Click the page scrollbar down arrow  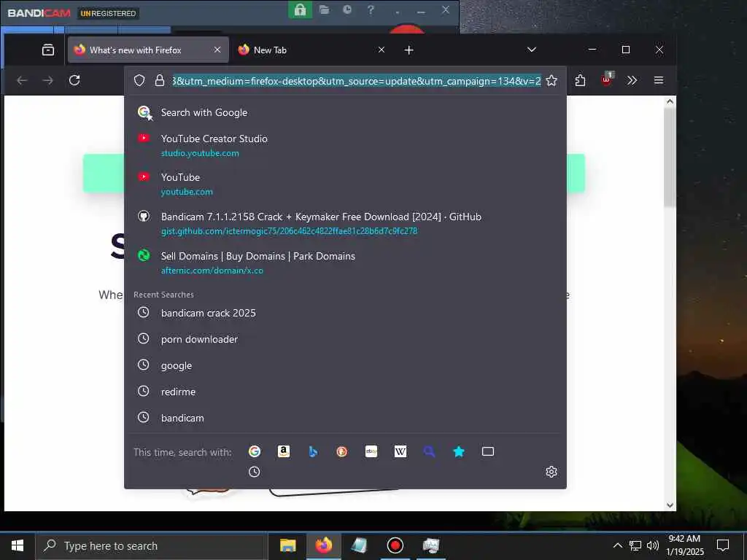click(x=670, y=506)
